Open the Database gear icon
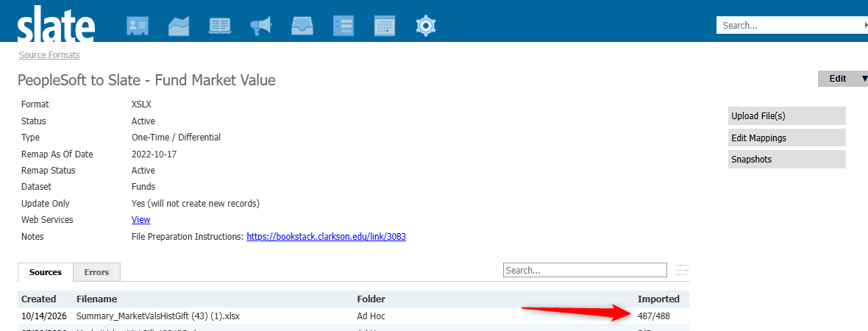 coord(426,26)
